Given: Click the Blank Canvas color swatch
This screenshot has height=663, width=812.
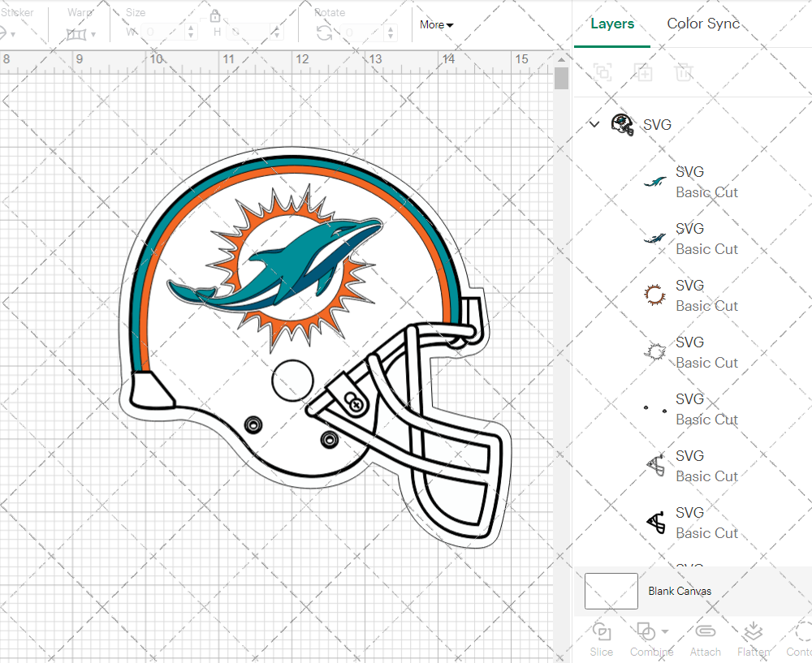Looking at the screenshot, I should click(x=611, y=591).
